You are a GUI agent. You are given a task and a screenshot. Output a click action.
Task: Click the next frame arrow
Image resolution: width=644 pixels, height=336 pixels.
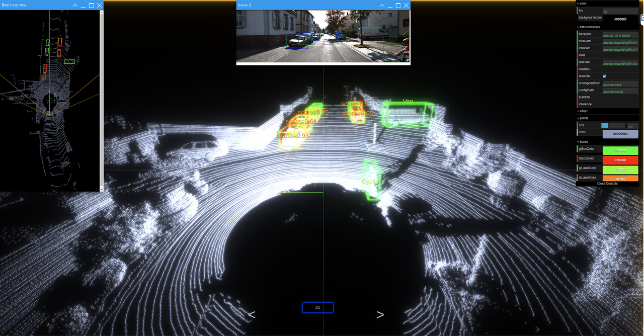coord(380,314)
